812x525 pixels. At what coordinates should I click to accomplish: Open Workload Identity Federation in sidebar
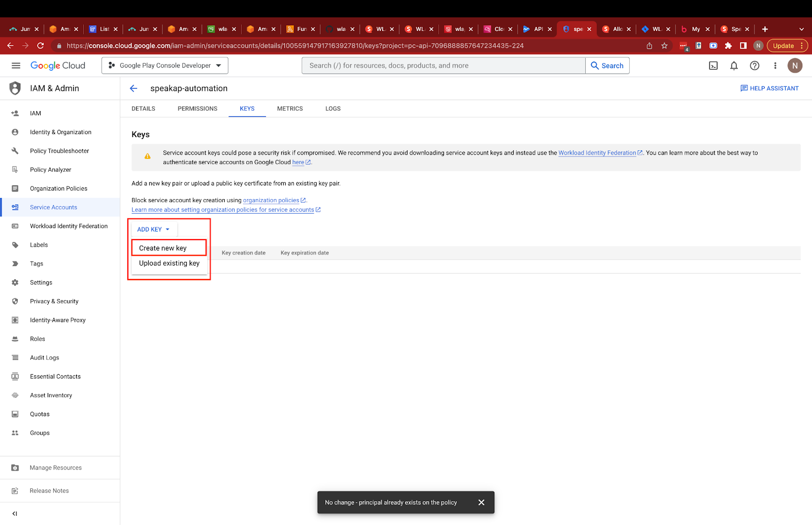[x=60, y=226]
